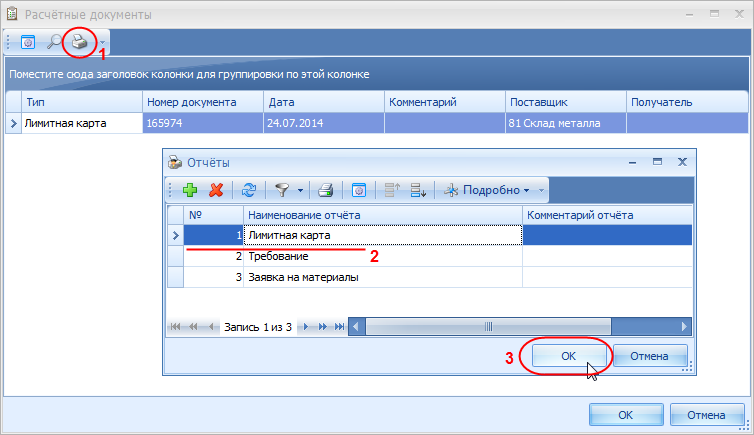Click the Наименование отчёта column header

383,215
